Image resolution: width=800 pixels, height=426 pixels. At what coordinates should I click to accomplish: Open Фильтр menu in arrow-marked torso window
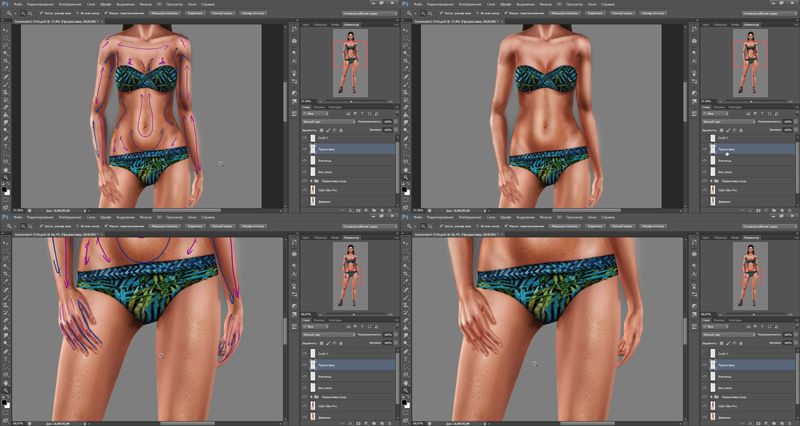pyautogui.click(x=145, y=4)
